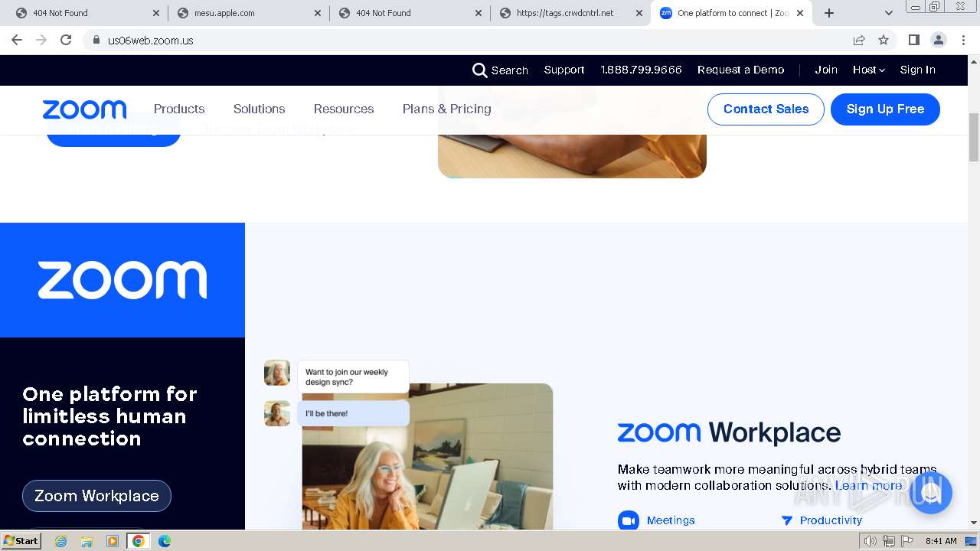Open the browser side panel icon
Image resolution: width=980 pixels, height=551 pixels.
(x=914, y=41)
